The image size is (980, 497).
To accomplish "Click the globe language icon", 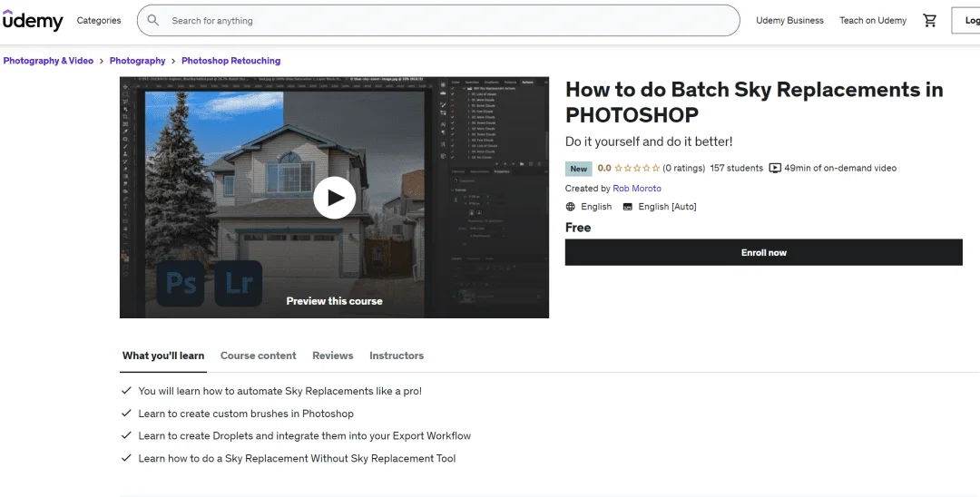I will (570, 207).
